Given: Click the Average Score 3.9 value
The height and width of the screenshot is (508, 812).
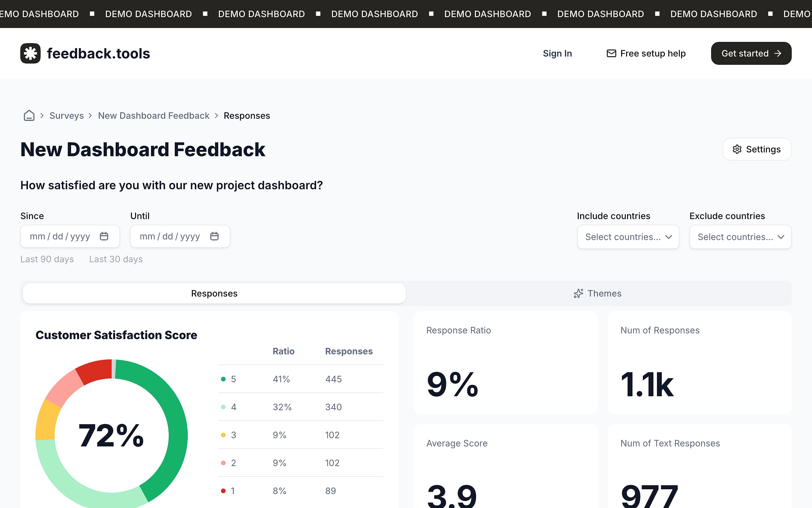Looking at the screenshot, I should pos(452,496).
